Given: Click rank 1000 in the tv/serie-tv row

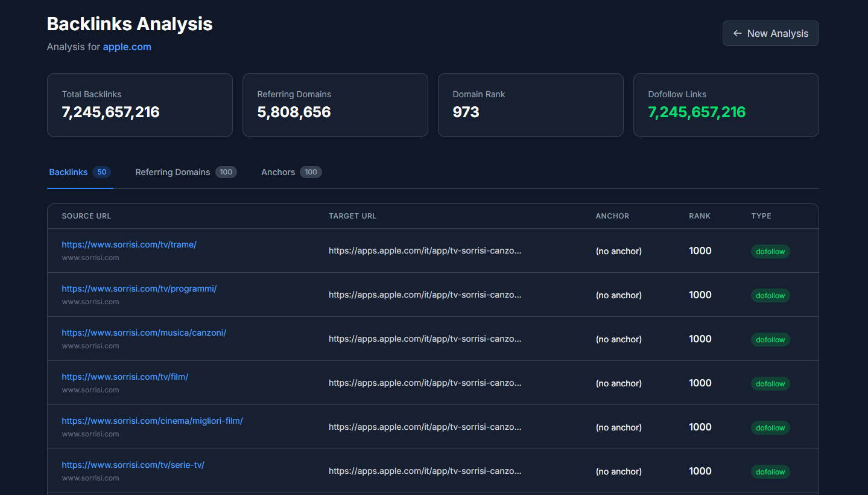Looking at the screenshot, I should [700, 471].
